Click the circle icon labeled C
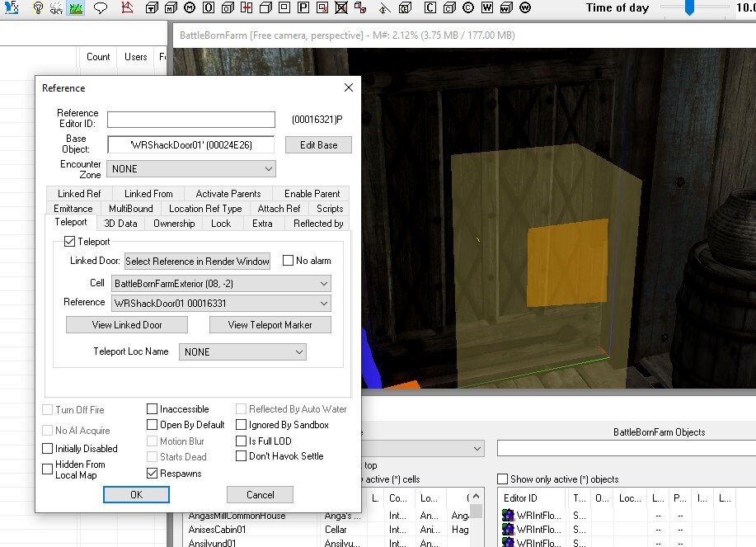This screenshot has width=756, height=547. pyautogui.click(x=468, y=7)
